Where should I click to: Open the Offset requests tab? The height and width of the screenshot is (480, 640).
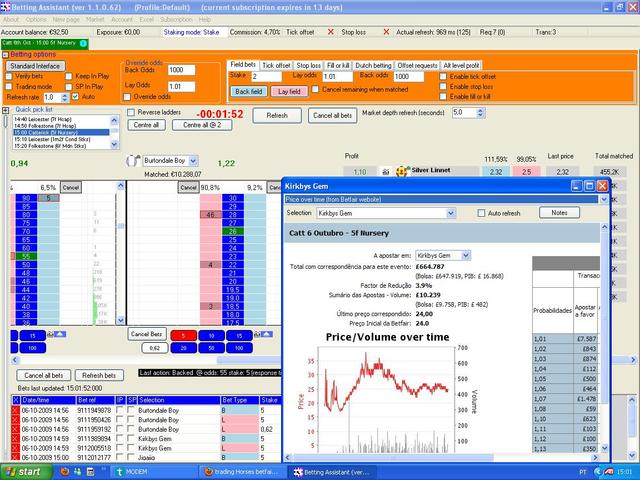pos(417,65)
